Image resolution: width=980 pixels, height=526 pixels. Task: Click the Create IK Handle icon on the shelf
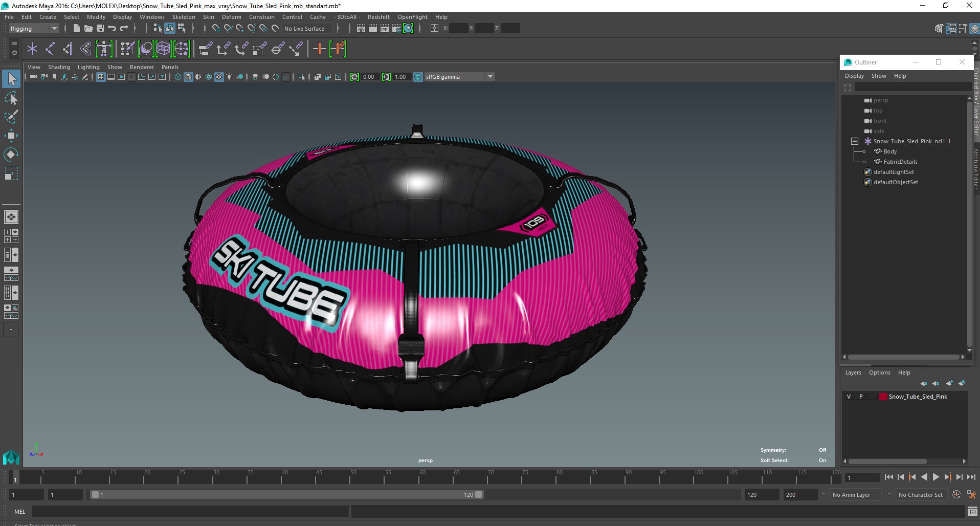click(x=68, y=49)
